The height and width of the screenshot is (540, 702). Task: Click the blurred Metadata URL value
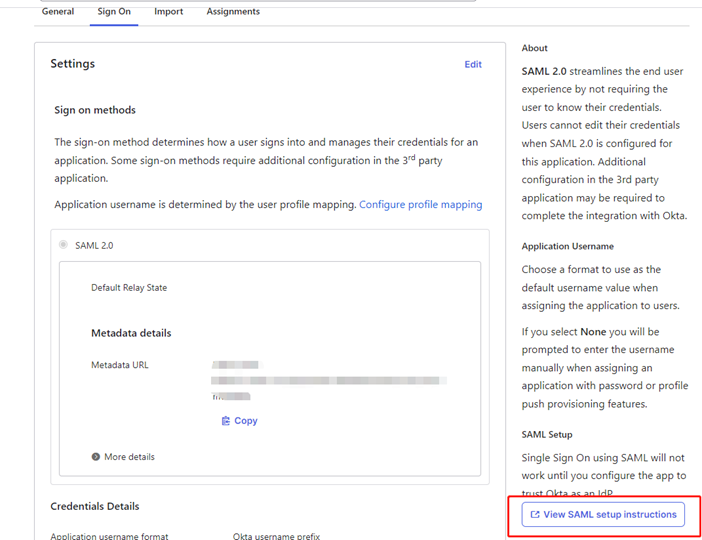click(329, 381)
